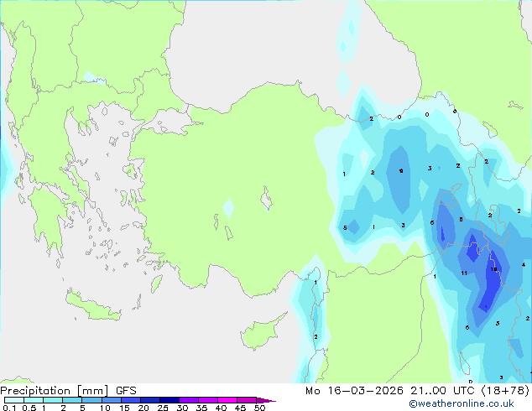
Task: Click the "30" legend scale label
Action: click(x=182, y=408)
